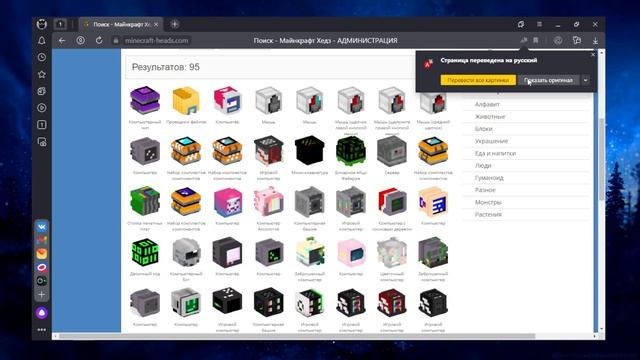Select the yellow file explorer folder head
The height and width of the screenshot is (360, 640).
186,100
